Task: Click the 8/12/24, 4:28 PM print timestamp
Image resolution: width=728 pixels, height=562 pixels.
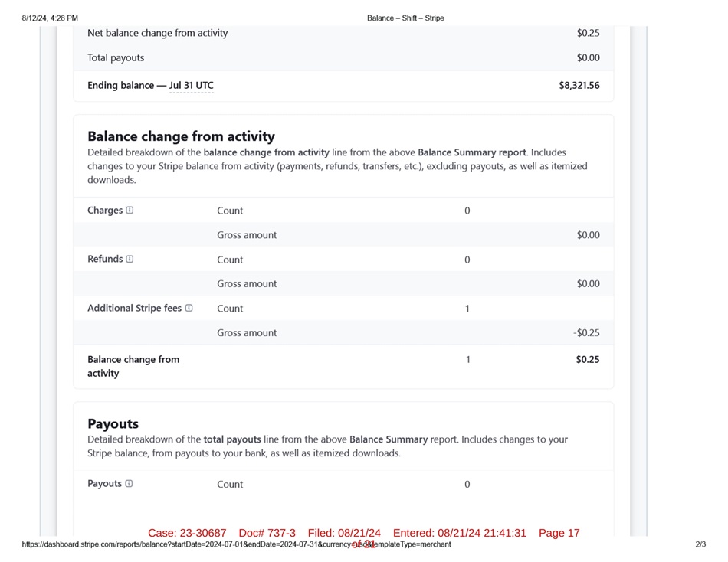Action: (x=50, y=18)
